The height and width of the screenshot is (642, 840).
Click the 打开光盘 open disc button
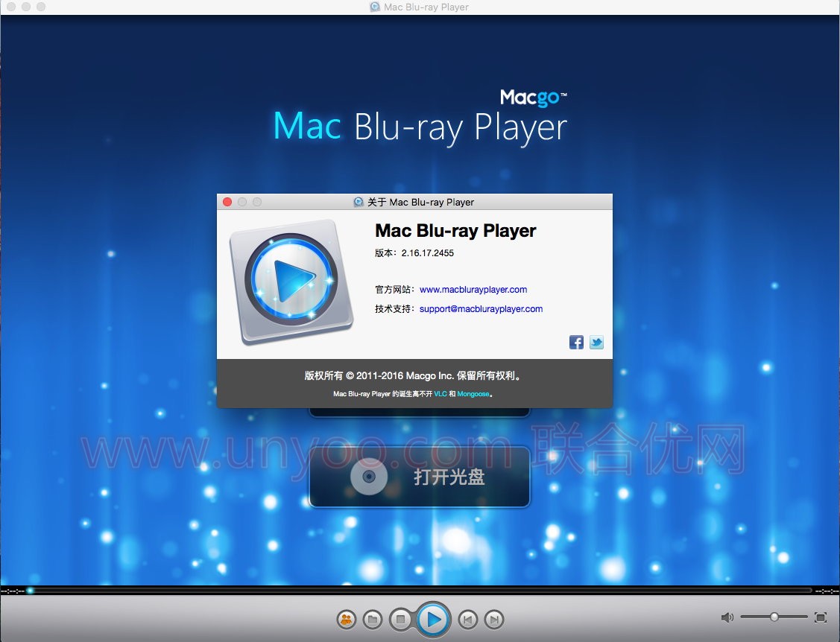[420, 477]
